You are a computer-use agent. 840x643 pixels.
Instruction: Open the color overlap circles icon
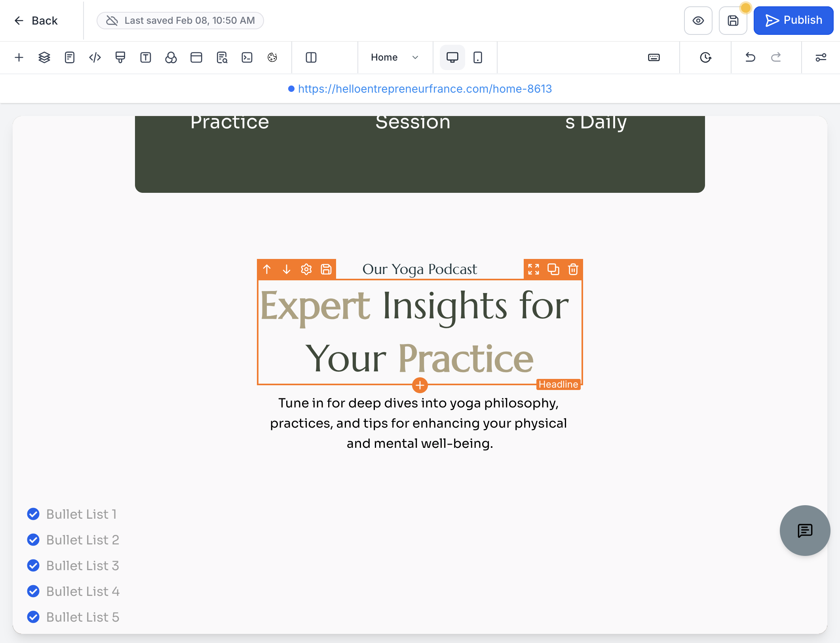pyautogui.click(x=171, y=57)
